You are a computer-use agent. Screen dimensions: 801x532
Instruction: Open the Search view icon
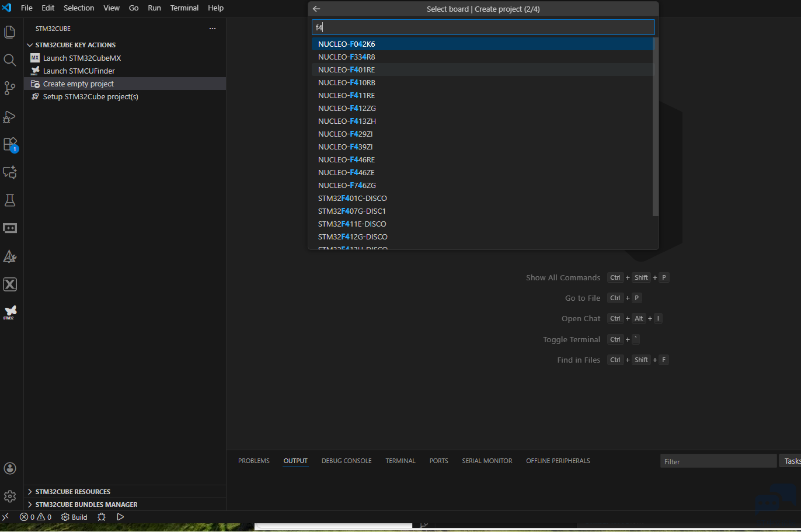(10, 60)
